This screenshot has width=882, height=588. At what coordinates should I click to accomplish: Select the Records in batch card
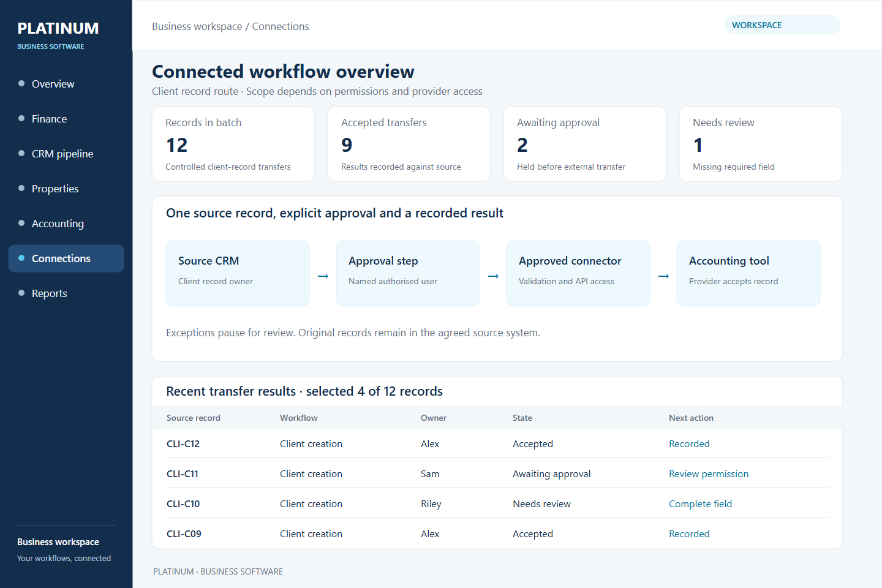pyautogui.click(x=233, y=144)
